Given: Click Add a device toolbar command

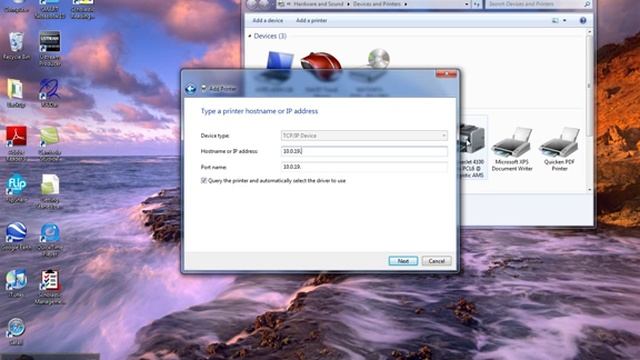Looking at the screenshot, I should (x=268, y=20).
